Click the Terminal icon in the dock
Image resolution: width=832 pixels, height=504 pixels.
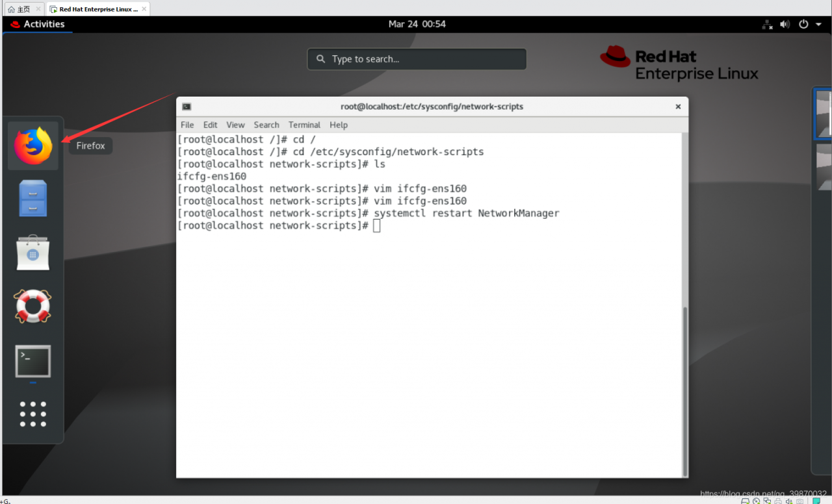33,361
